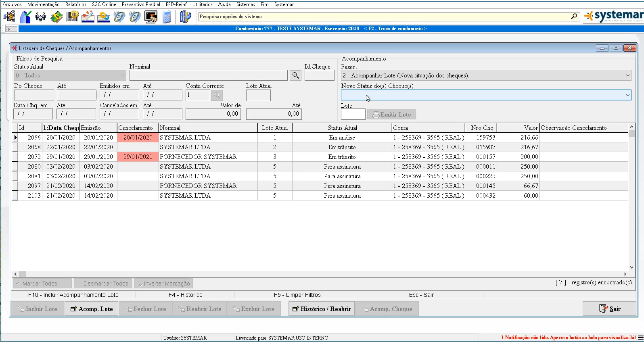Open the Utilitários menu
Viewport: 644px width, 342px height.
tap(203, 4)
